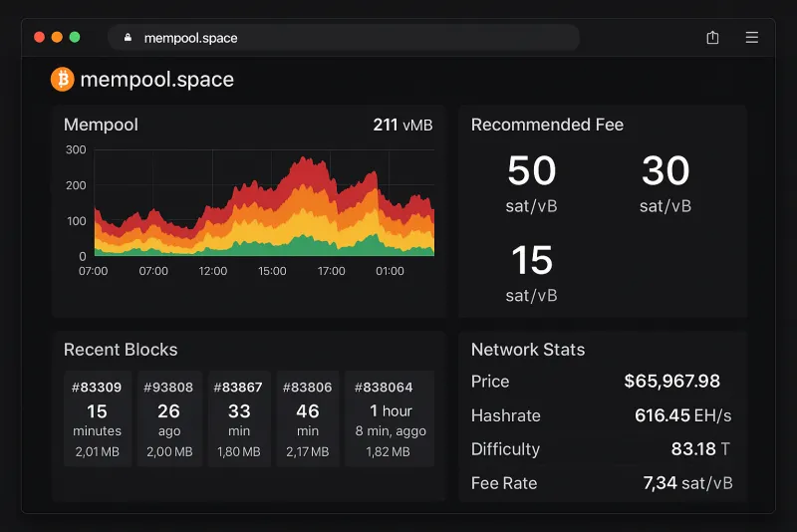Click the green maximize window dot
797x532 pixels.
[x=75, y=37]
